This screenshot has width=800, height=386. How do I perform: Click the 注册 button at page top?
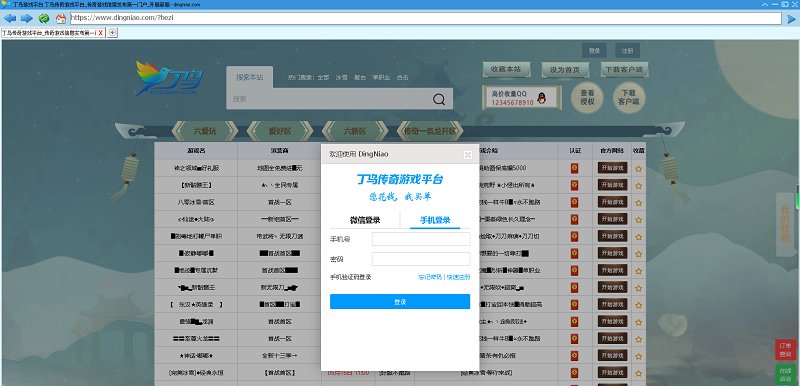click(x=628, y=50)
